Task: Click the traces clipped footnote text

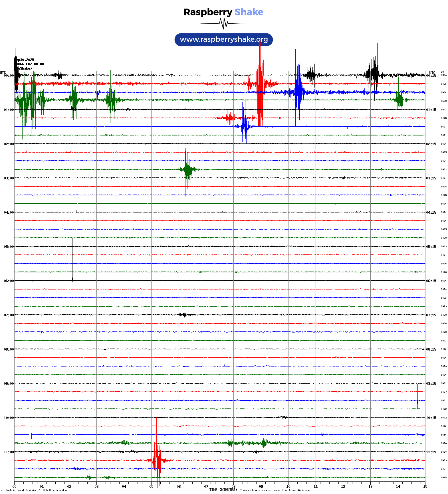Action: pos(275,490)
